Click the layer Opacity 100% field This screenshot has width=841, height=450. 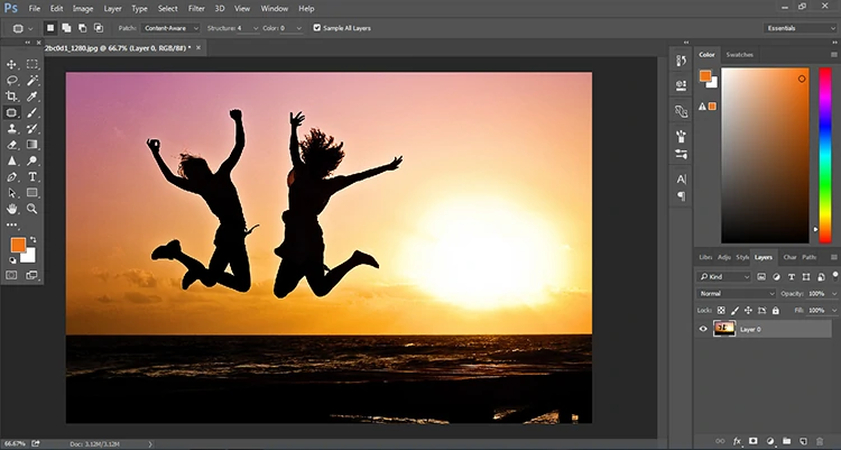coord(816,294)
